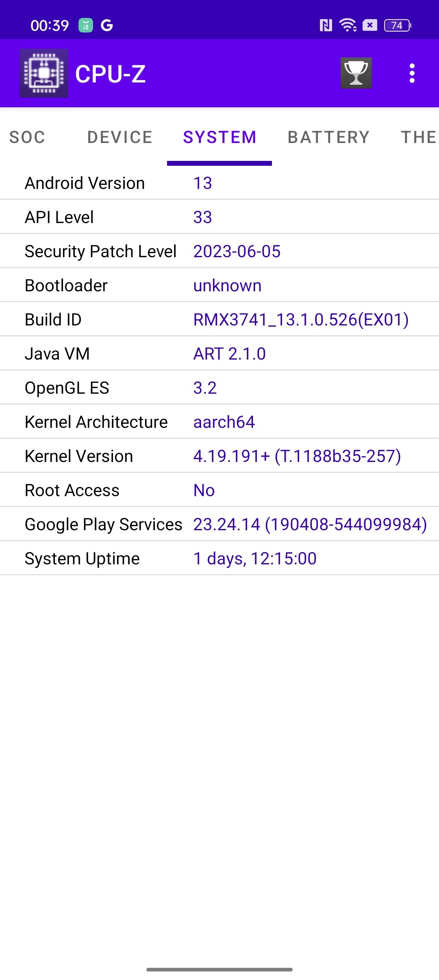Switch to the SOC tab
439x980 pixels.
tap(27, 137)
